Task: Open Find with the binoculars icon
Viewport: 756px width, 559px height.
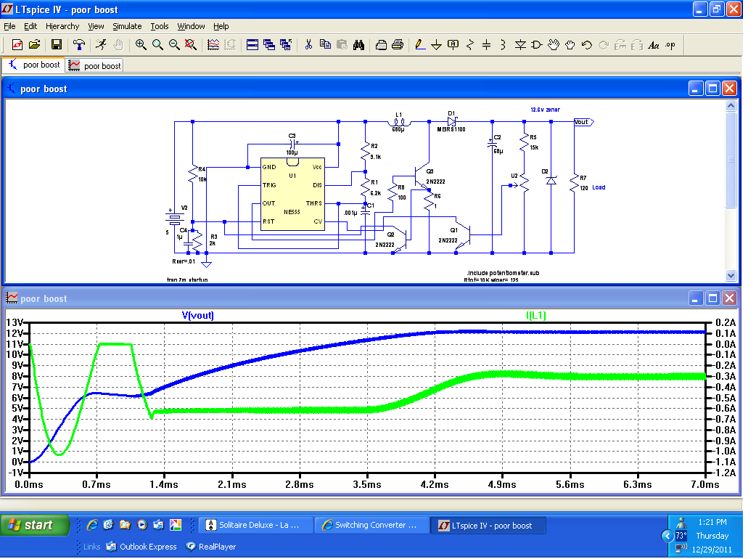Action: tap(358, 45)
